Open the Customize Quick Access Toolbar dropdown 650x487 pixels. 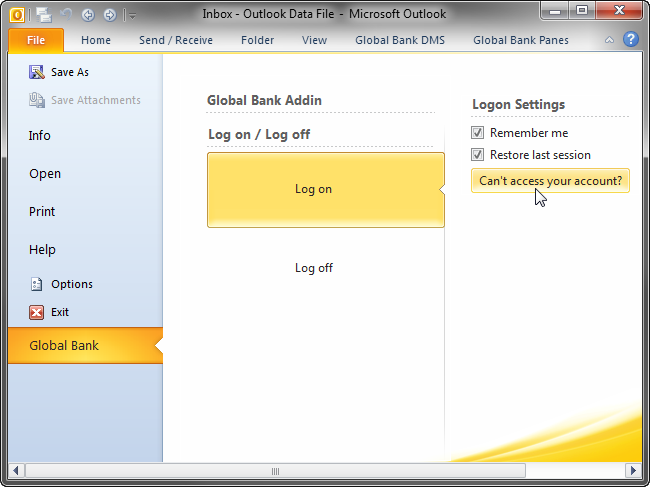pos(133,16)
